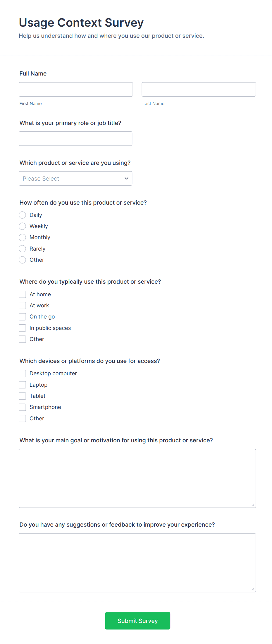Image resolution: width=272 pixels, height=644 pixels.
Task: Click the First Name input field
Action: pyautogui.click(x=76, y=89)
